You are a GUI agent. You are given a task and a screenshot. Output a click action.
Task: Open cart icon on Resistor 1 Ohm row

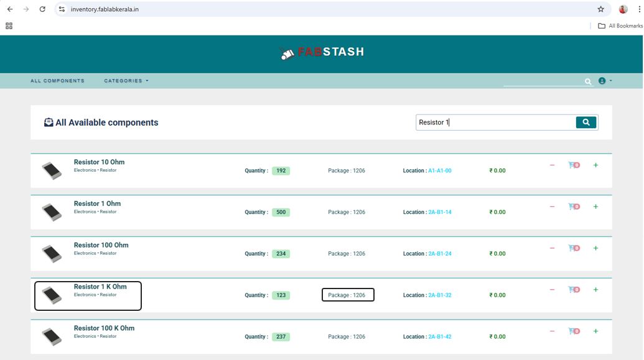[574, 206]
